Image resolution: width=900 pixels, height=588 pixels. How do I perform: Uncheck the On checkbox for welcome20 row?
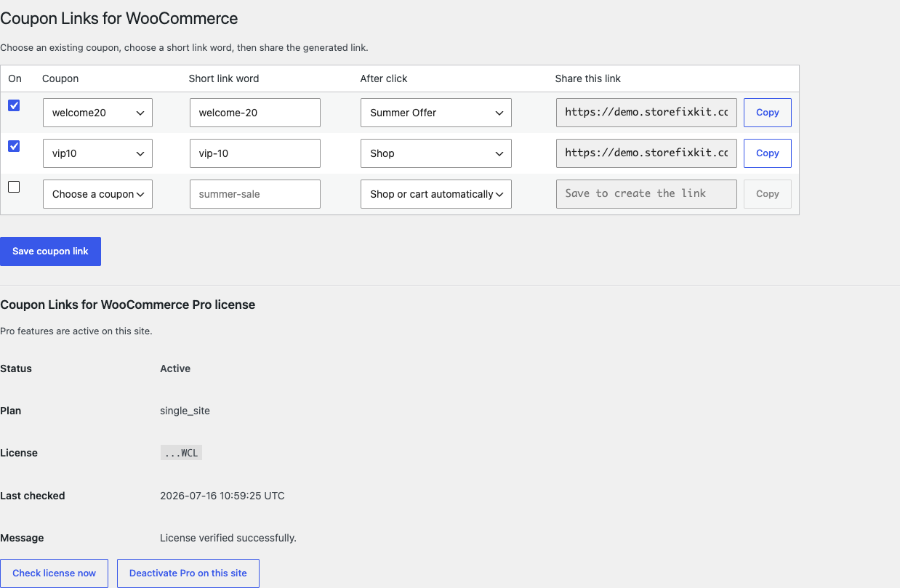point(14,105)
